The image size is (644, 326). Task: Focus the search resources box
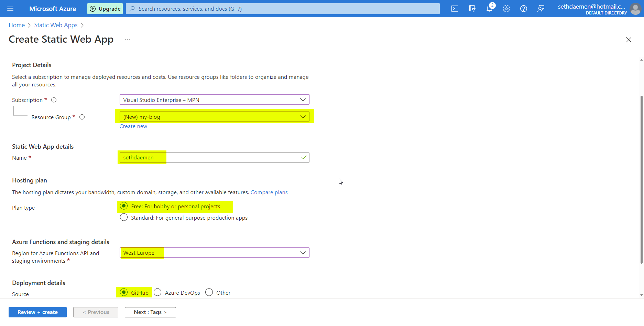283,9
